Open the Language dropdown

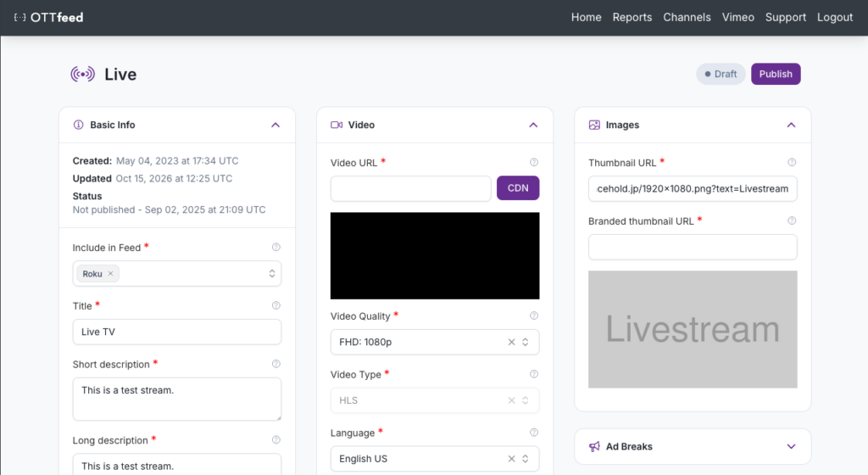point(526,458)
